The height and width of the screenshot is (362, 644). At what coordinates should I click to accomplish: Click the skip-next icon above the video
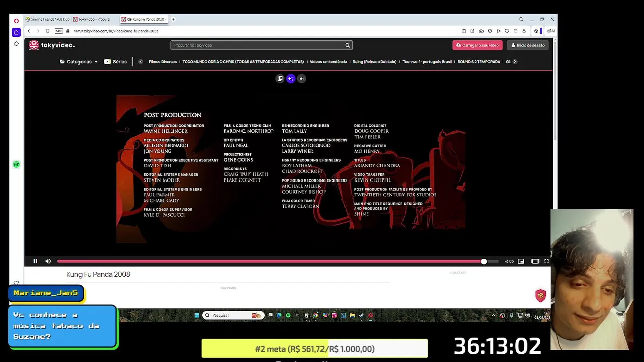[x=301, y=78]
